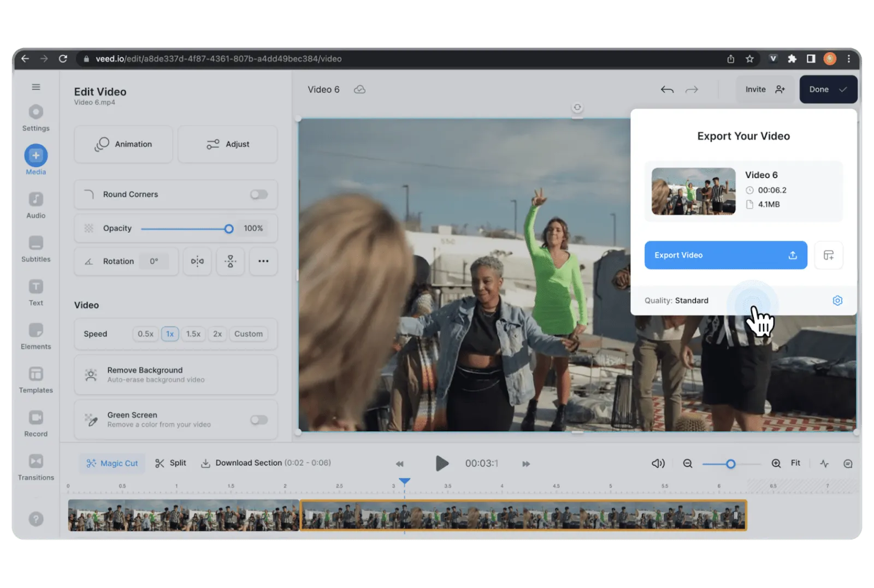The width and height of the screenshot is (874, 588).
Task: Click the Done button
Action: 828,90
